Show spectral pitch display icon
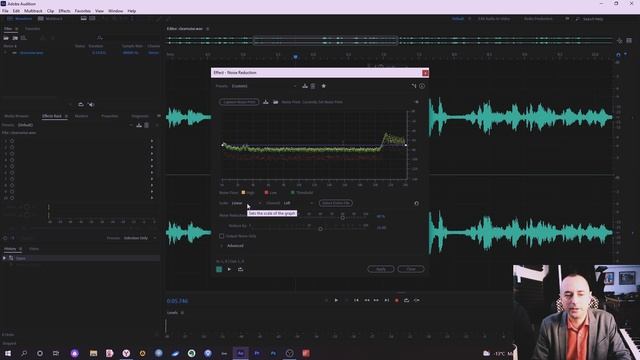 [93, 18]
